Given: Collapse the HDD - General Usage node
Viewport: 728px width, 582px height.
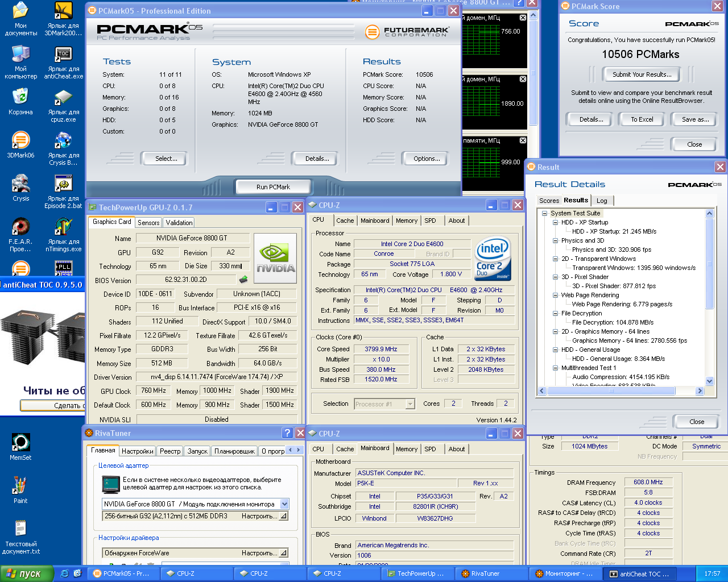Looking at the screenshot, I should tap(555, 350).
